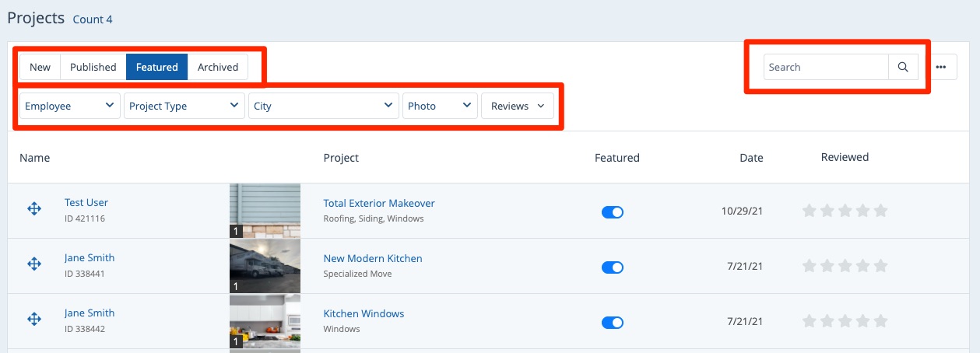Image resolution: width=980 pixels, height=353 pixels.
Task: Expand the Employee filter dropdown
Action: coord(69,106)
